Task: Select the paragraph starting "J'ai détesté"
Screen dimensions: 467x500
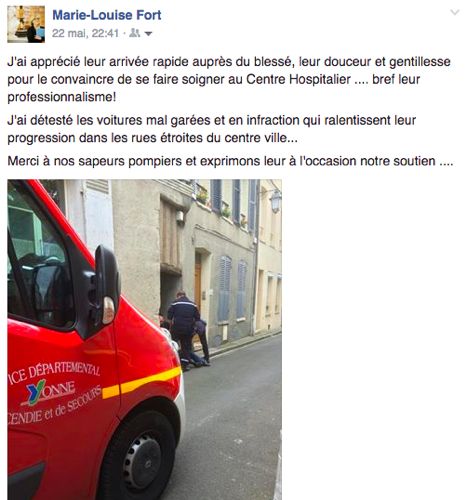Action: [x=211, y=129]
